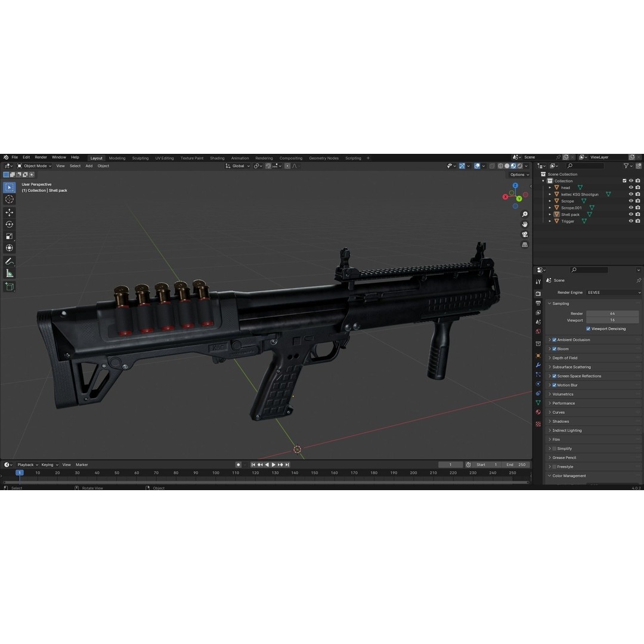This screenshot has height=644, width=644.
Task: Hide the head object in viewport
Action: (x=631, y=187)
